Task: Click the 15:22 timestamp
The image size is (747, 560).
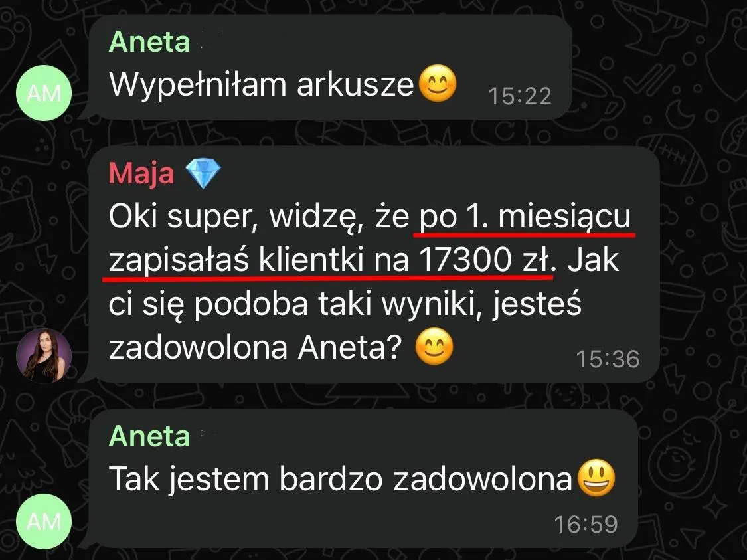Action: [520, 96]
